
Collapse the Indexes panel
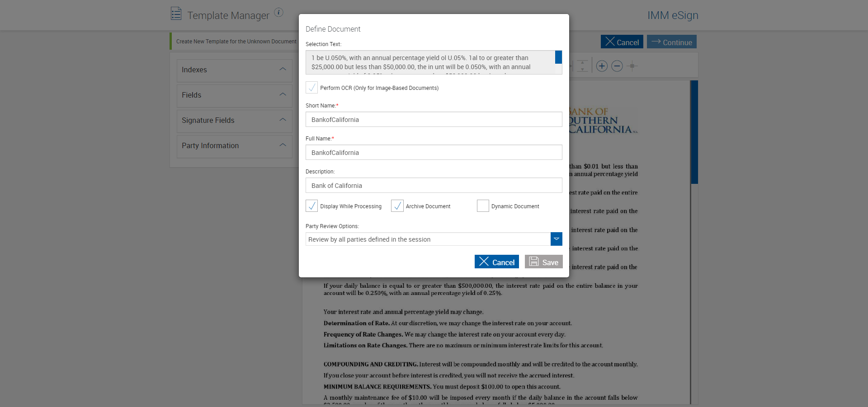pyautogui.click(x=283, y=70)
